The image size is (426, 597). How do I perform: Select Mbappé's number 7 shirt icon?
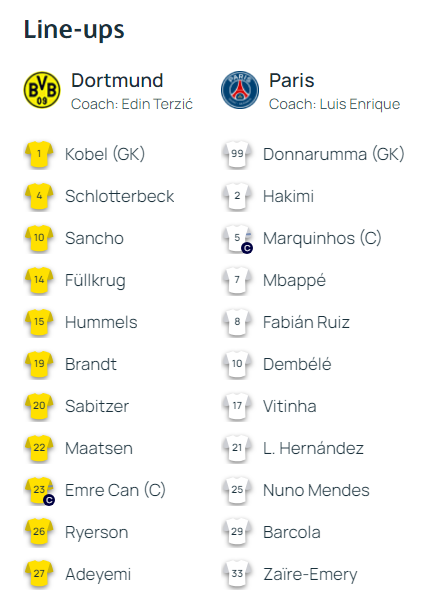pyautogui.click(x=237, y=280)
